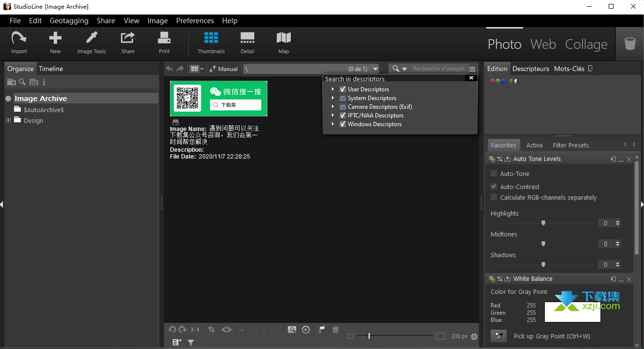
Task: Open the Geotagging menu
Action: click(x=69, y=21)
